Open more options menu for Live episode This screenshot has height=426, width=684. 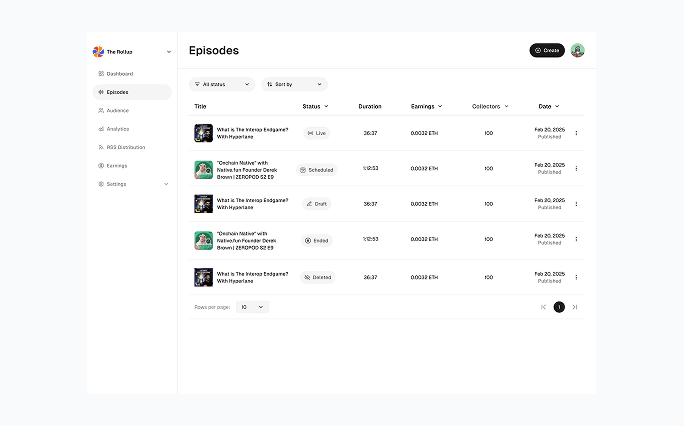pyautogui.click(x=576, y=133)
